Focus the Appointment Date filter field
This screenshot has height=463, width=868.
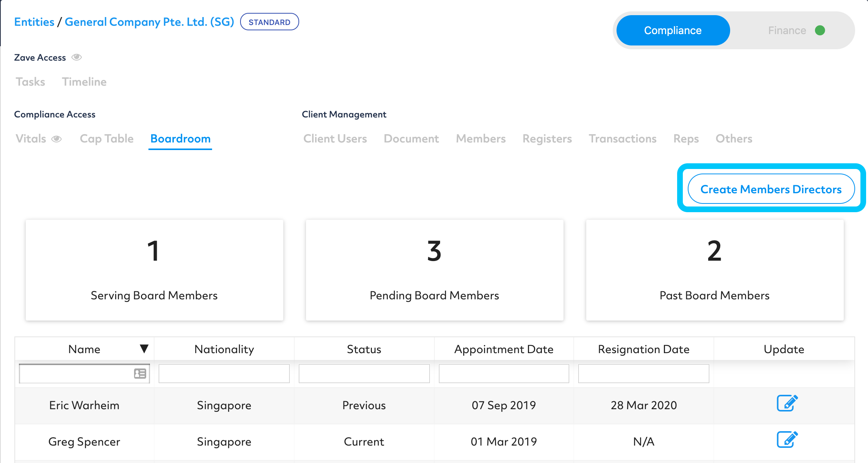click(x=504, y=374)
